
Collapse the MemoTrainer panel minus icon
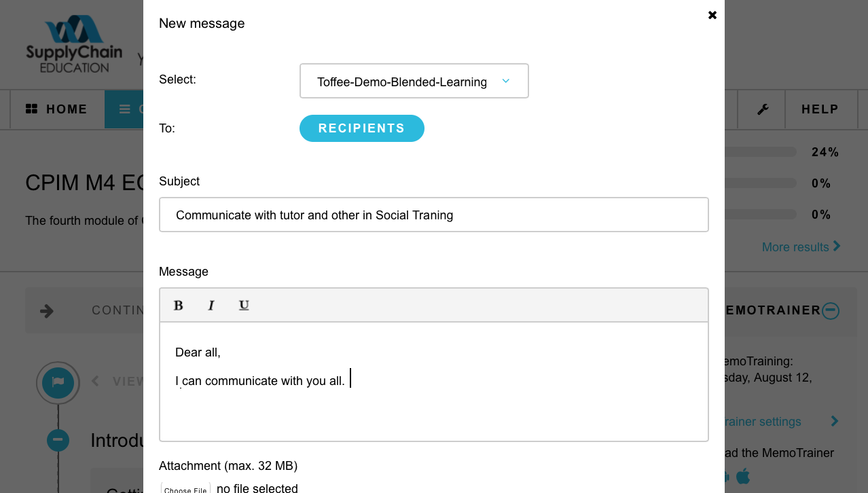pos(831,310)
